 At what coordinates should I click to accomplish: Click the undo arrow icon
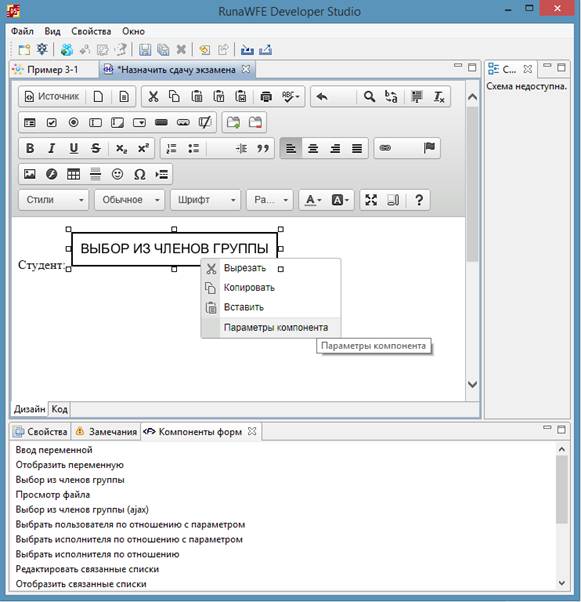pyautogui.click(x=322, y=96)
